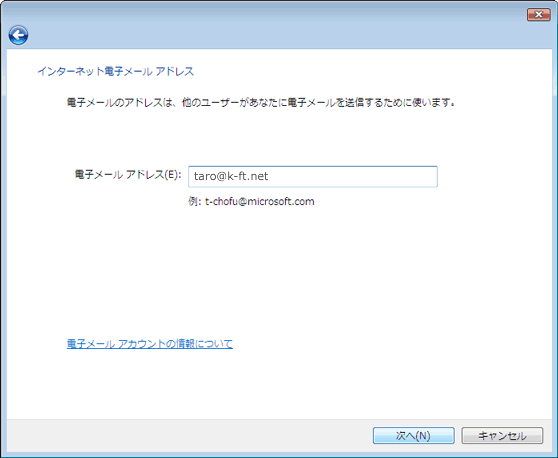Go back using the blue arrow icon
Viewport: 558px width, 458px height.
coord(18,35)
